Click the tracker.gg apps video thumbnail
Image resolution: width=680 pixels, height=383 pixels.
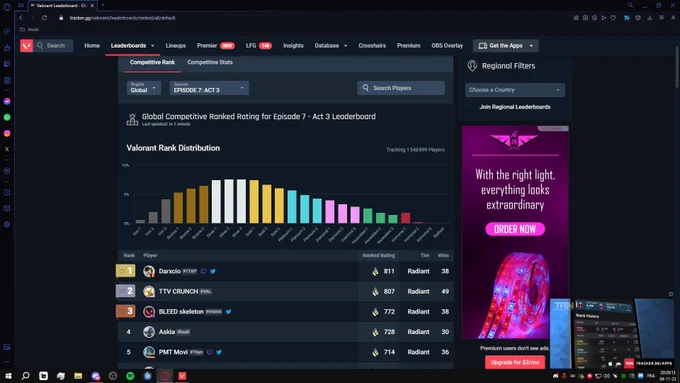coord(612,333)
